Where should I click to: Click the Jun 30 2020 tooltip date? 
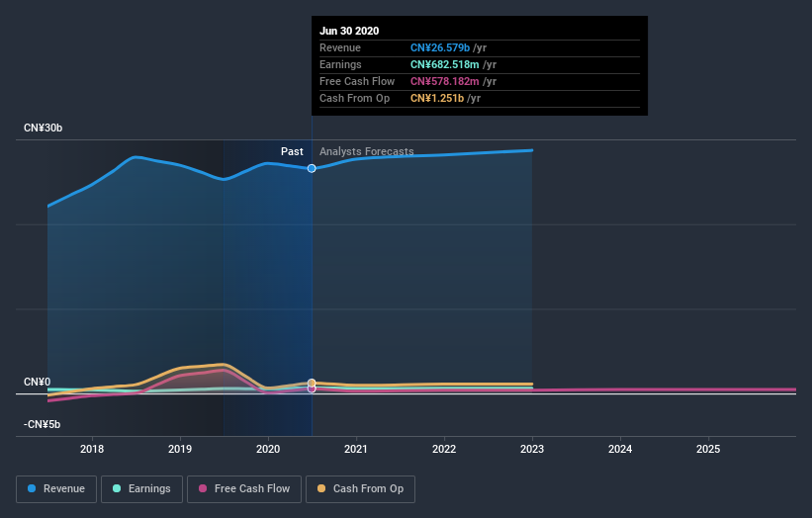tap(349, 31)
